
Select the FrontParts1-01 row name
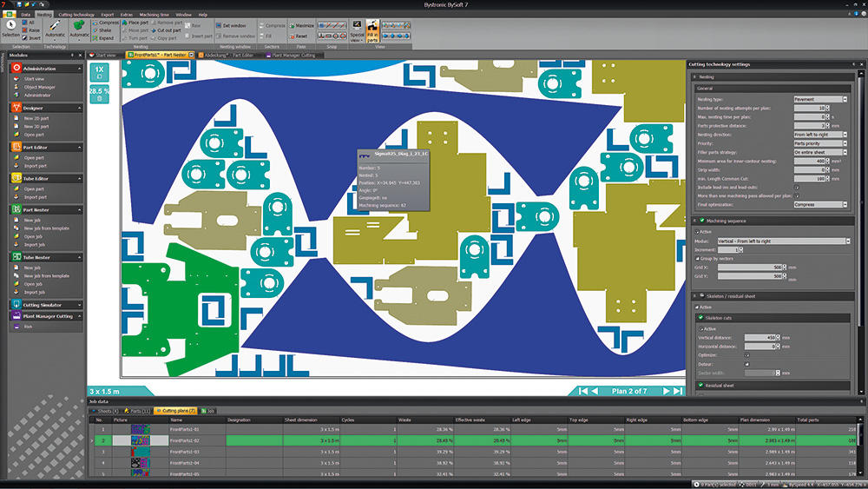184,429
